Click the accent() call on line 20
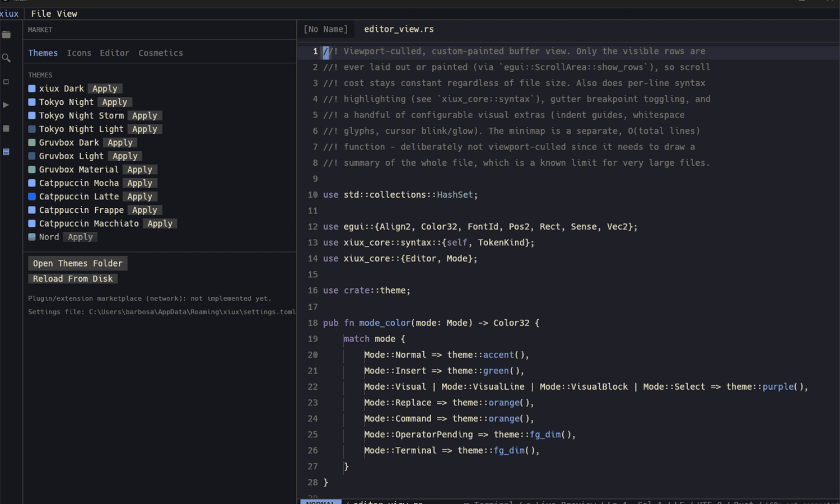840x504 pixels. pos(503,354)
